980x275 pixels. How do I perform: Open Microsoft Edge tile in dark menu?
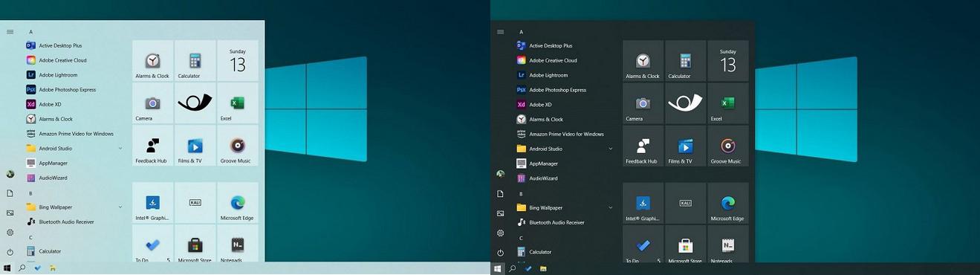pos(728,203)
